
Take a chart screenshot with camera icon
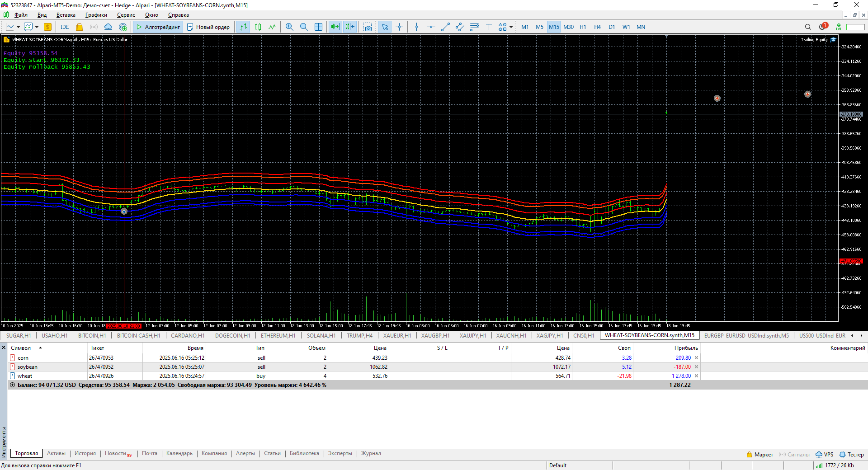pyautogui.click(x=368, y=27)
